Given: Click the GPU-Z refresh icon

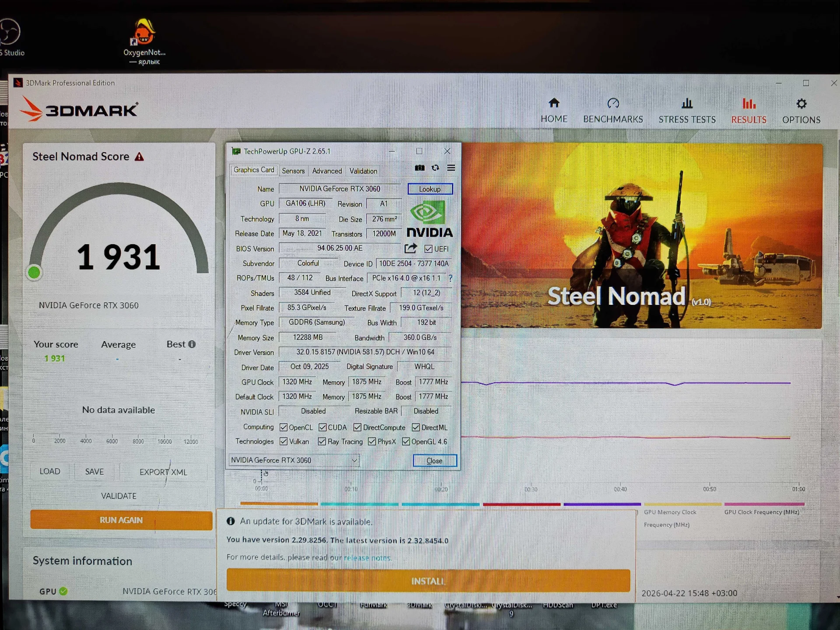Looking at the screenshot, I should [x=435, y=168].
